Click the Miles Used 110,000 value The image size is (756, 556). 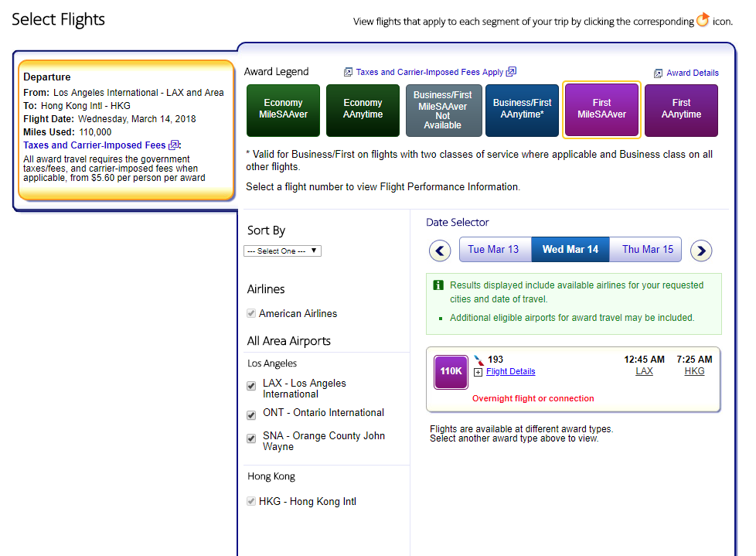pos(95,132)
